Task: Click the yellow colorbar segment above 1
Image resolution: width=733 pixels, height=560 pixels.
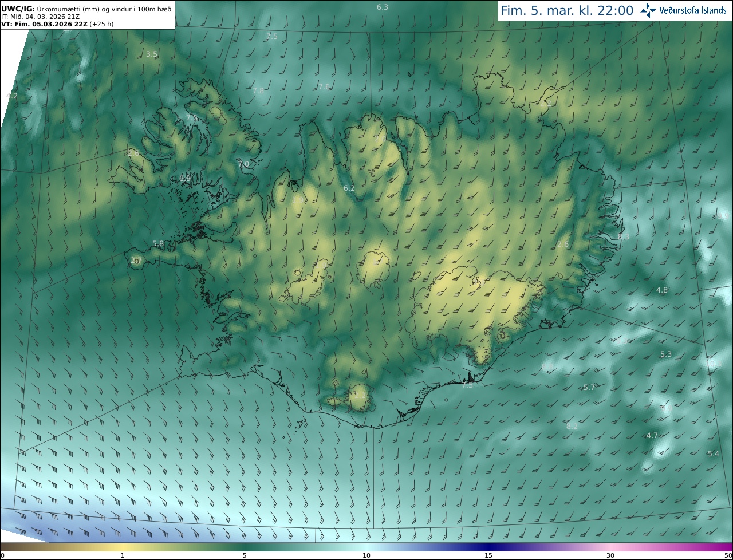Action: (123, 547)
